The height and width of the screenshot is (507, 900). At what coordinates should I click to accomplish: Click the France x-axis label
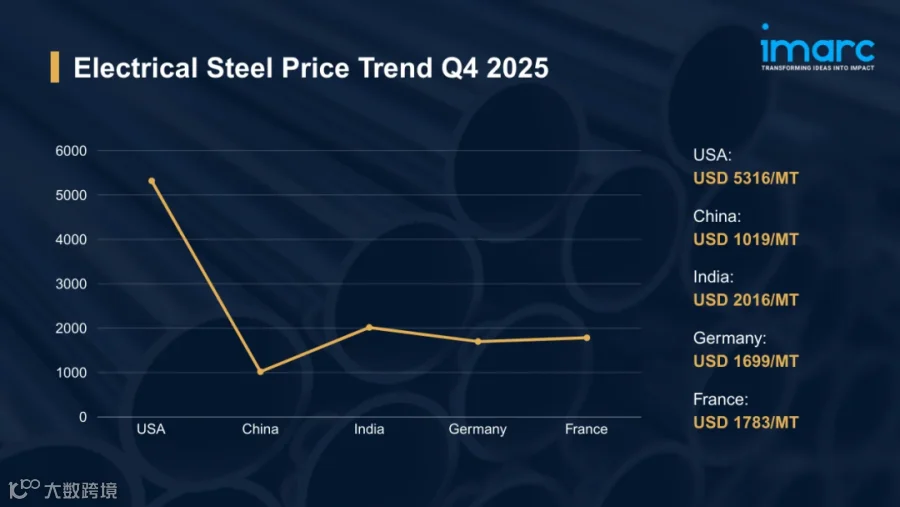click(x=586, y=429)
